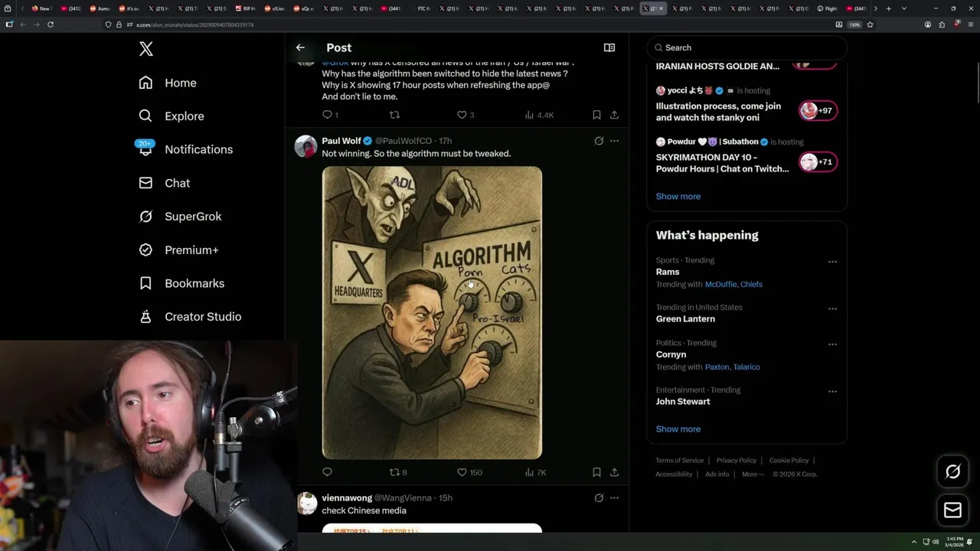The image size is (980, 551).
Task: Open Paul Wolf's profile name link
Action: coord(341,141)
